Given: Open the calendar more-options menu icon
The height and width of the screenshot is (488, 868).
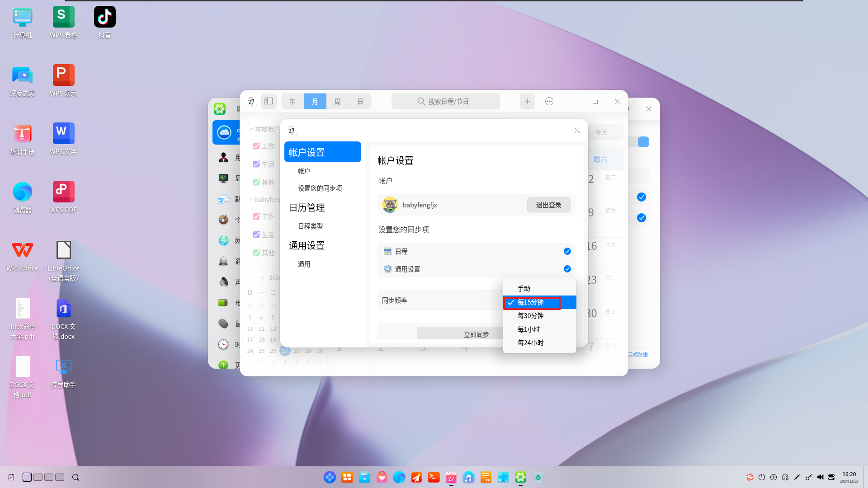Looking at the screenshot, I should pyautogui.click(x=549, y=101).
